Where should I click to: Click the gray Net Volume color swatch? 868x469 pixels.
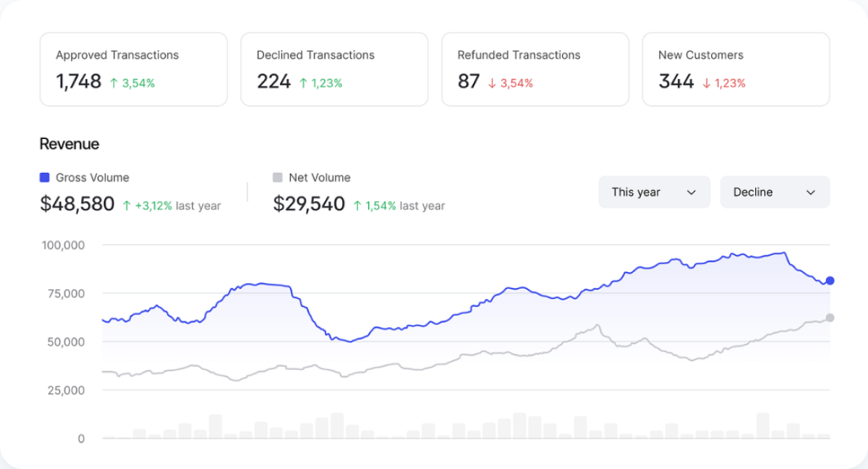pos(277,177)
